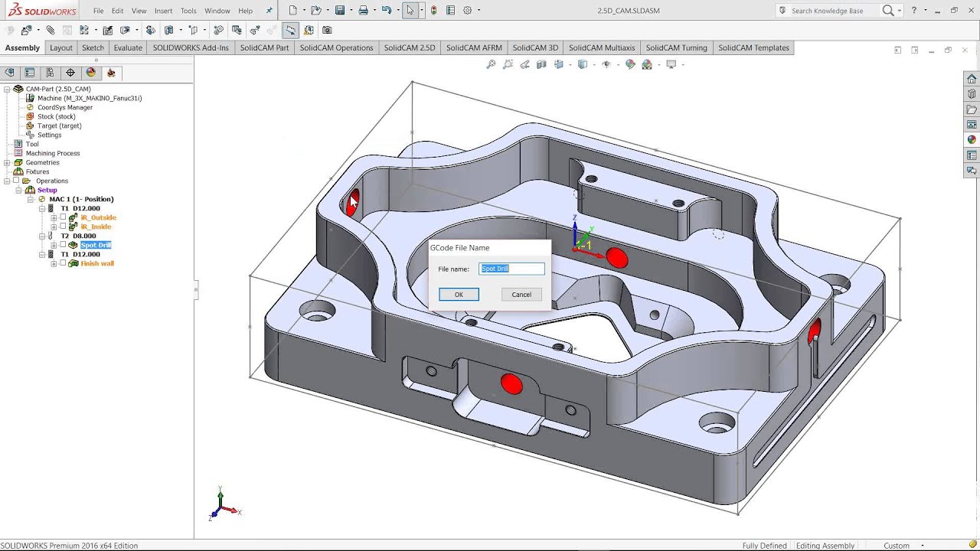This screenshot has width=980, height=551.
Task: Click the camera screenshot icon in the toolbar
Action: [327, 30]
